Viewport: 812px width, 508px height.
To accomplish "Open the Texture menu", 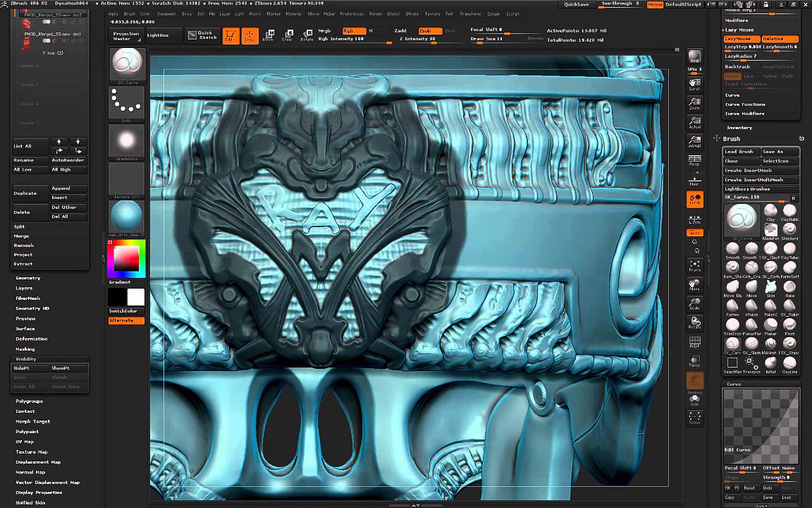I will click(x=432, y=14).
